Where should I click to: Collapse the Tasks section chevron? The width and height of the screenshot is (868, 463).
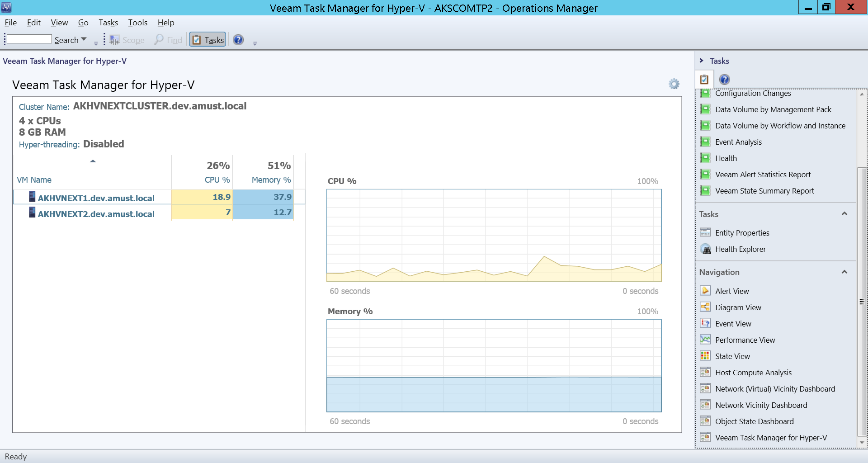click(x=844, y=214)
